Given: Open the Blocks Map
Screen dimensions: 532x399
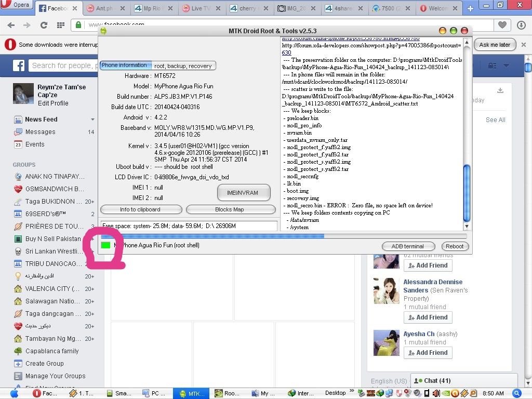Looking at the screenshot, I should pyautogui.click(x=230, y=209).
